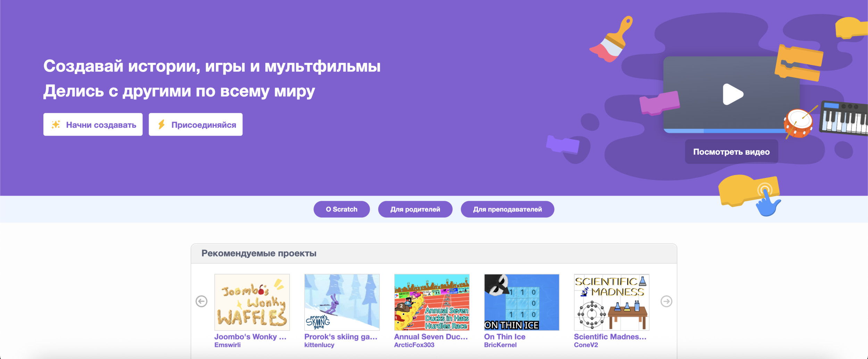The height and width of the screenshot is (359, 868).
Task: Open the Для родителей page
Action: pyautogui.click(x=415, y=209)
